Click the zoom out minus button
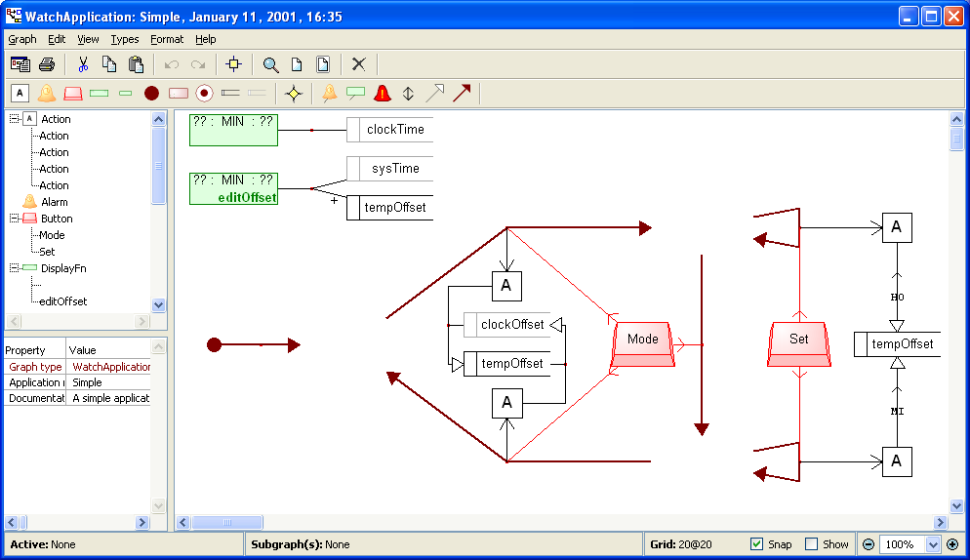The width and height of the screenshot is (970, 560). coord(869,544)
